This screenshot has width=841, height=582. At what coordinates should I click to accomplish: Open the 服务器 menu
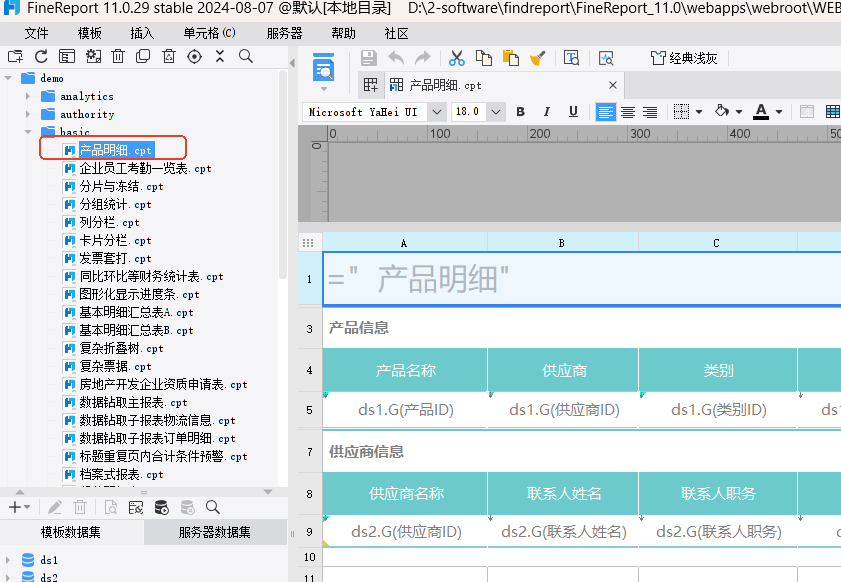click(284, 33)
